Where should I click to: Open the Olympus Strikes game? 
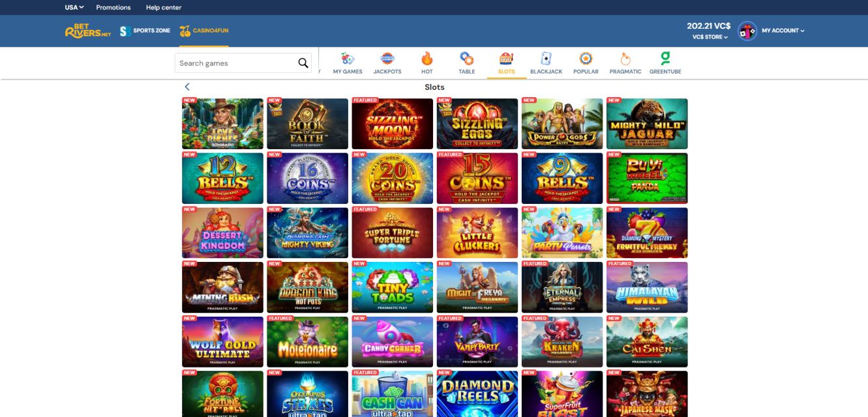[308, 394]
